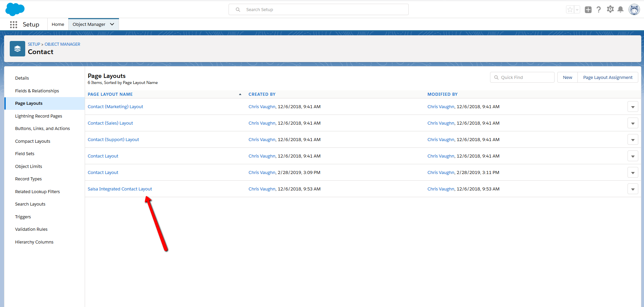This screenshot has height=307, width=644.
Task: Expand the Object Manager tab dropdown
Action: pyautogui.click(x=112, y=24)
